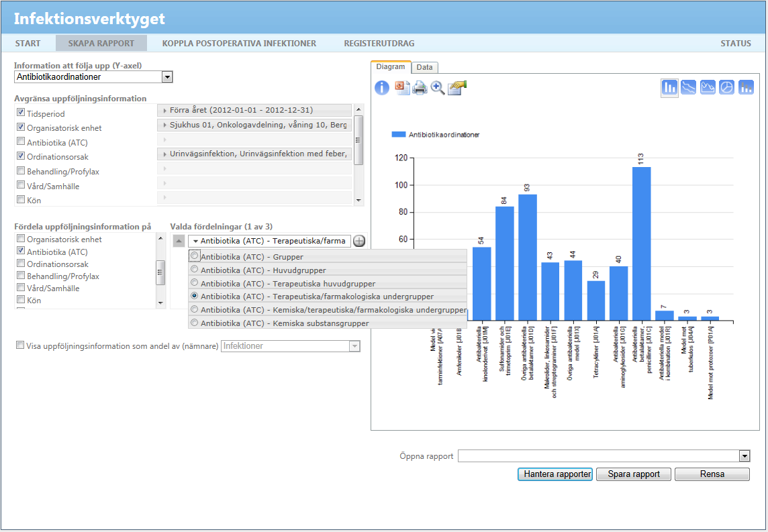Check Behandling/Profylax filter under Avgränsa
The height and width of the screenshot is (532, 768).
[x=21, y=170]
